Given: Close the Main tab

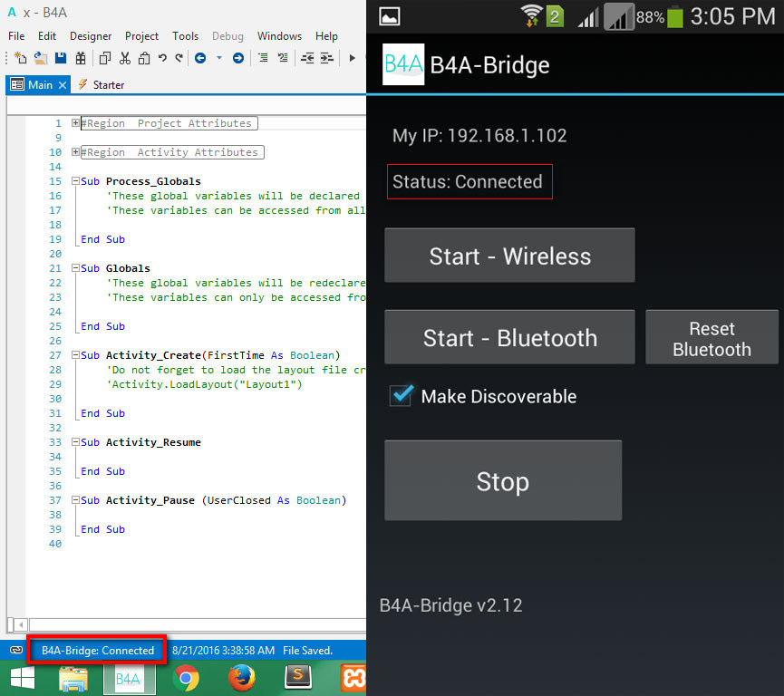Looking at the screenshot, I should click(x=63, y=85).
